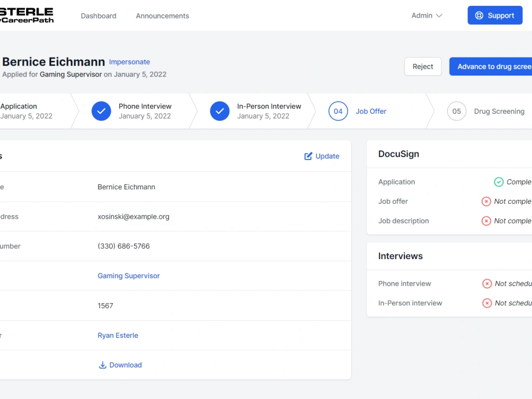Click the Job offer not-complete red icon
This screenshot has width=532, height=399.
tap(486, 202)
